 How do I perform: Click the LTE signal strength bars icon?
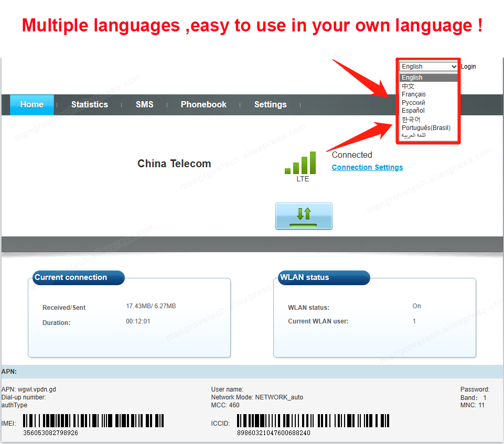[300, 163]
